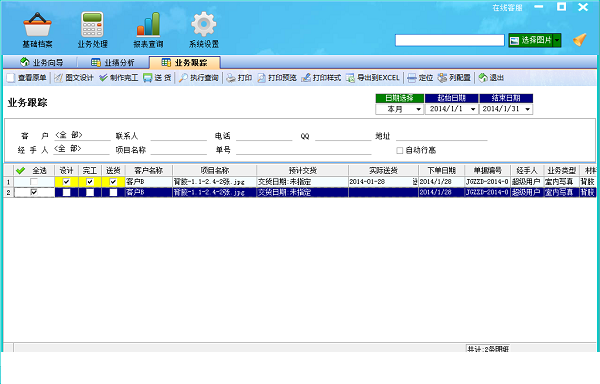Select row number 2 header
Screen dimensions: 600x384
click(x=8, y=192)
